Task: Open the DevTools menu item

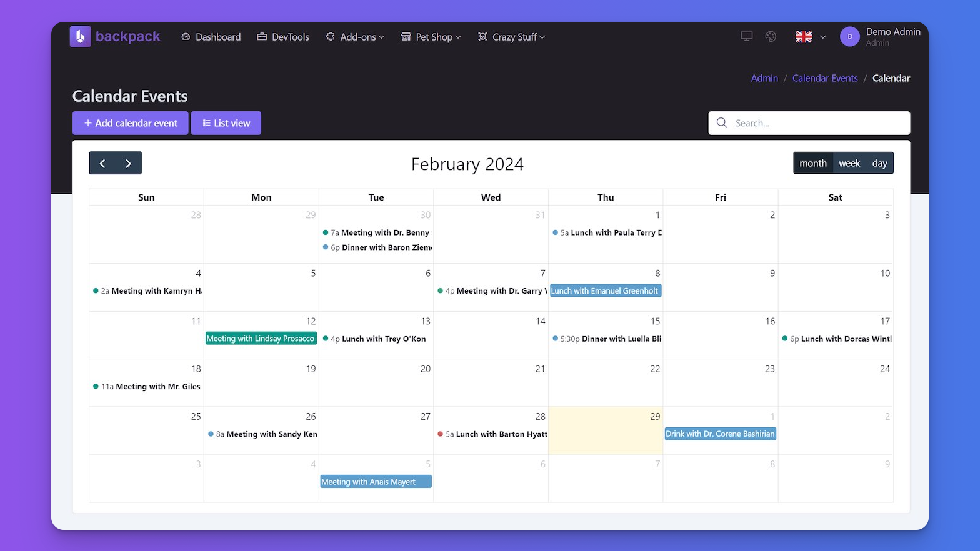Action: pyautogui.click(x=283, y=37)
